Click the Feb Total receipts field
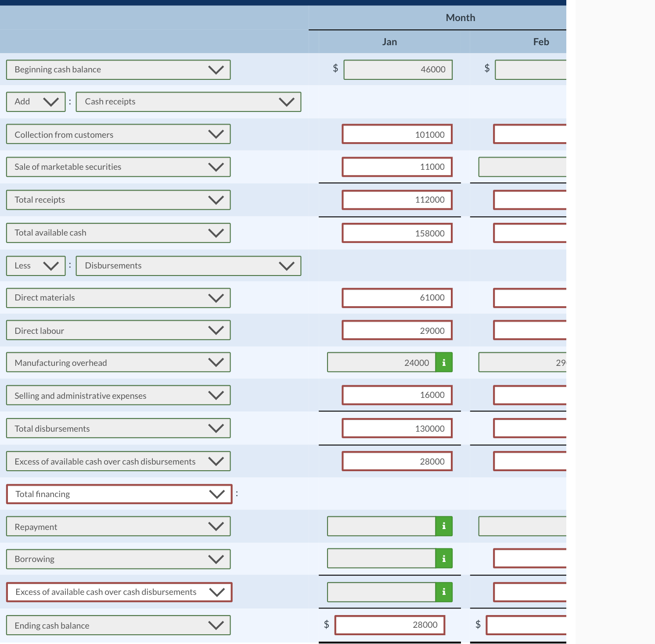Screen dimensions: 655x644 pos(530,200)
